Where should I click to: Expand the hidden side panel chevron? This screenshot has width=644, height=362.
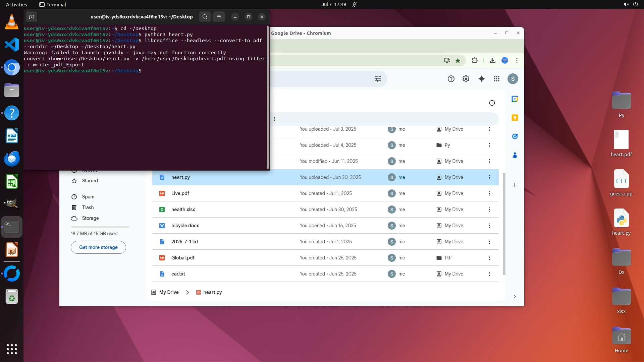pos(515,297)
